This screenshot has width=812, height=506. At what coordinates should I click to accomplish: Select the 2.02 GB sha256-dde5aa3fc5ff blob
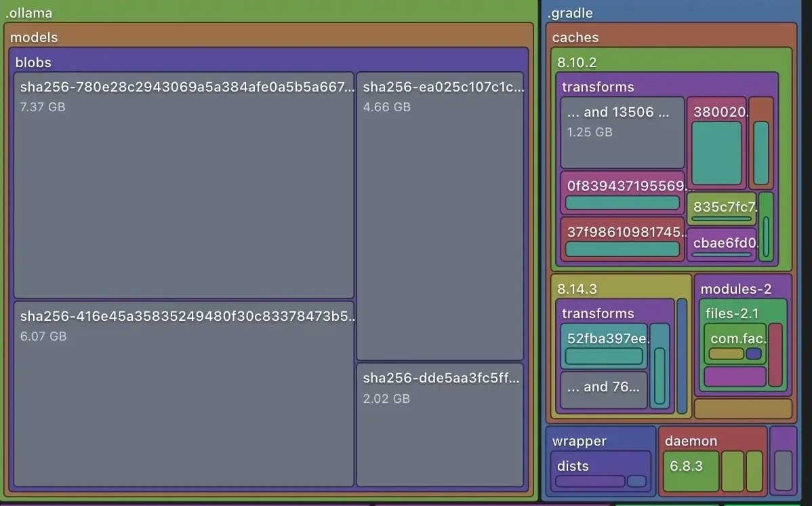point(440,425)
